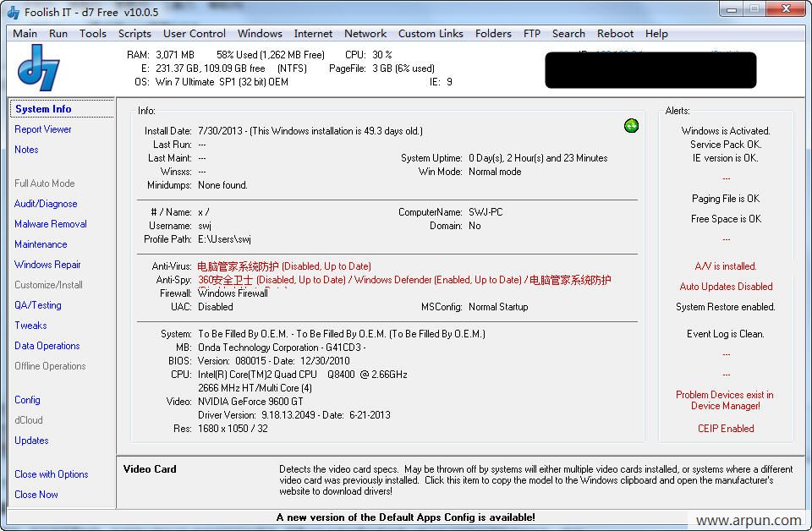Select Customize/Install in the sidebar
The width and height of the screenshot is (812, 531).
tap(49, 285)
